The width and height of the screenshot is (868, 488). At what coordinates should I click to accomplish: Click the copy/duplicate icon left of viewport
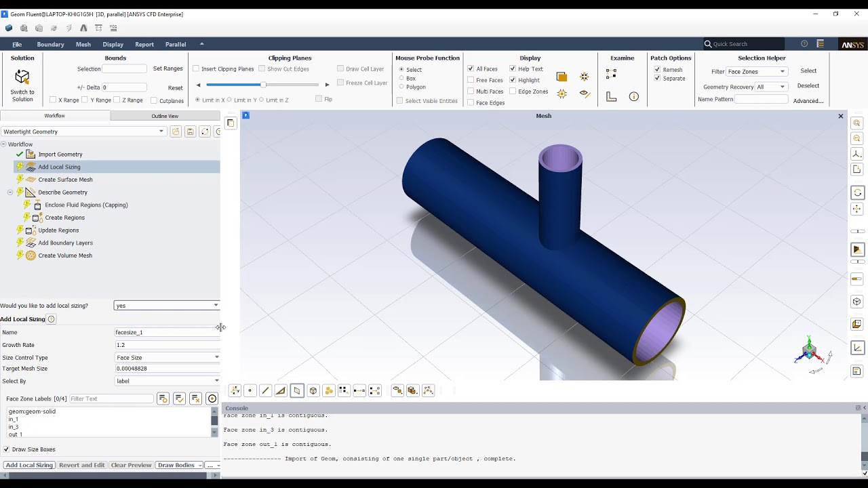(231, 123)
